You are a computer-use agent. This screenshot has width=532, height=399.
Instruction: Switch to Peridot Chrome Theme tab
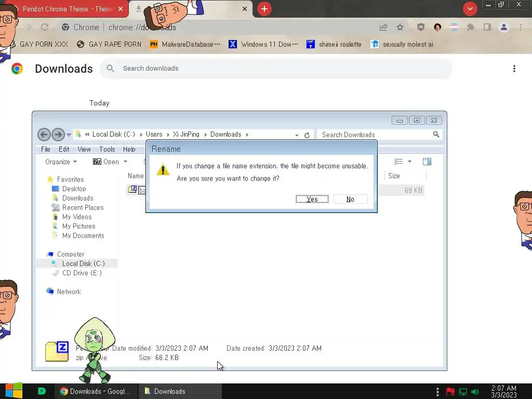[67, 9]
